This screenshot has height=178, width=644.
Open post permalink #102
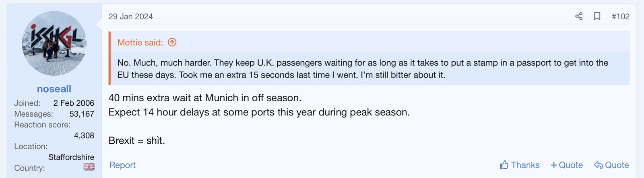point(620,17)
